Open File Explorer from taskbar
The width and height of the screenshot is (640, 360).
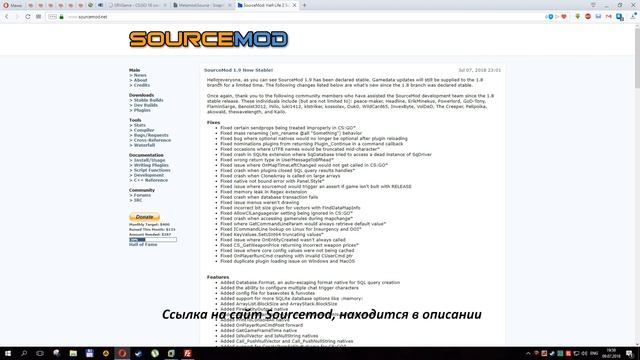click(73, 353)
